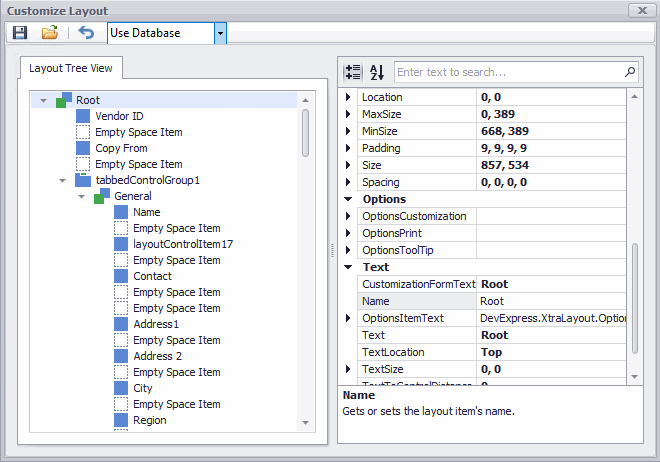Viewport: 660px width, 462px height.
Task: Switch property grid to categorized view
Action: (x=353, y=72)
